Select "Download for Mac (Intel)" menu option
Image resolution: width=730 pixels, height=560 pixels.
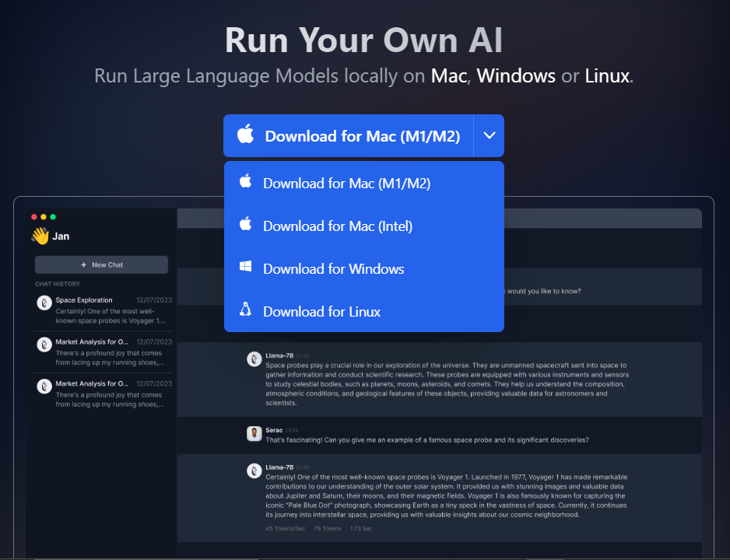point(337,226)
